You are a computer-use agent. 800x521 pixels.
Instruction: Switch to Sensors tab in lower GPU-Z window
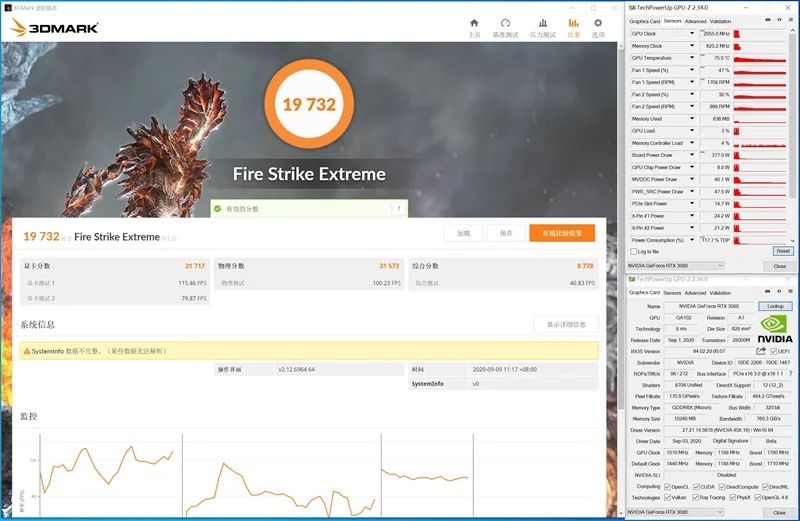(672, 293)
